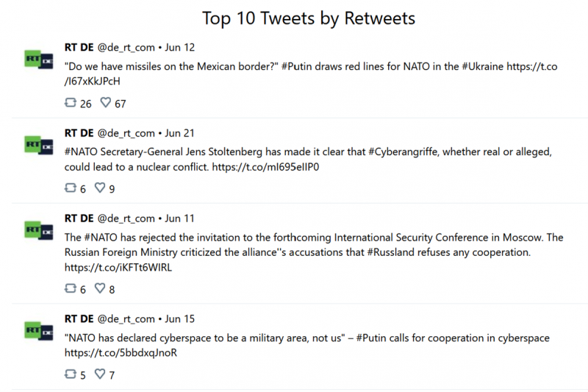Screen dimensions: 588x392
Task: Like the Jun 15 cyberspace tweet
Action: coord(100,374)
